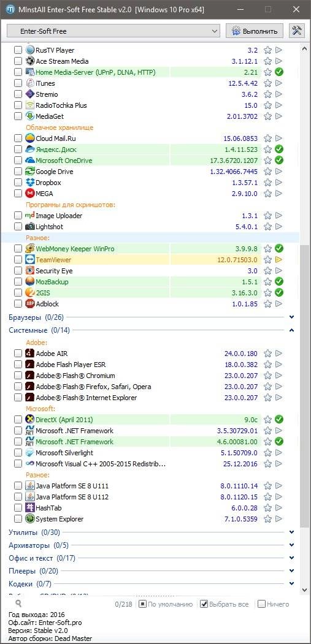The image size is (311, 644).
Task: Click the System Explorer icon
Action: point(30,519)
